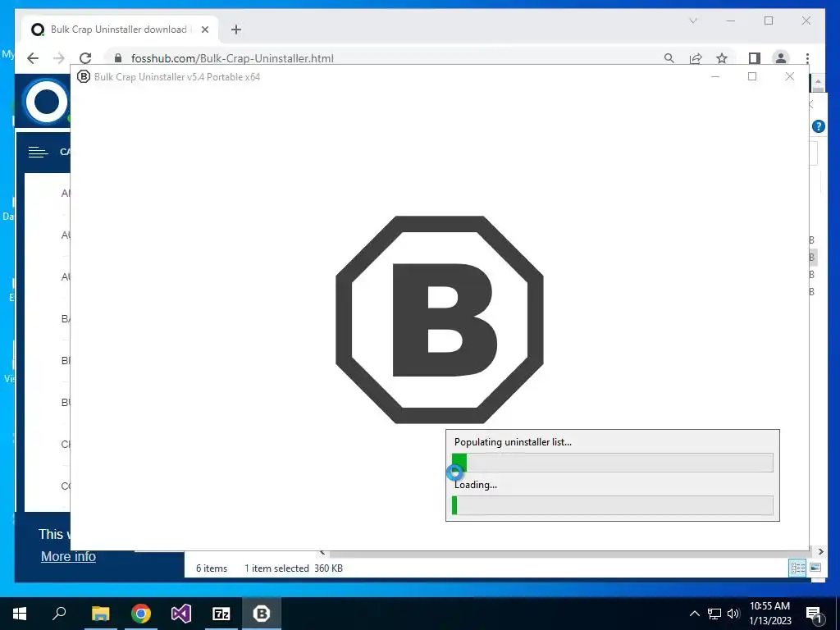Open the fosshub categories hamburger menu
Viewport: 840px width, 630px height.
click(x=38, y=153)
